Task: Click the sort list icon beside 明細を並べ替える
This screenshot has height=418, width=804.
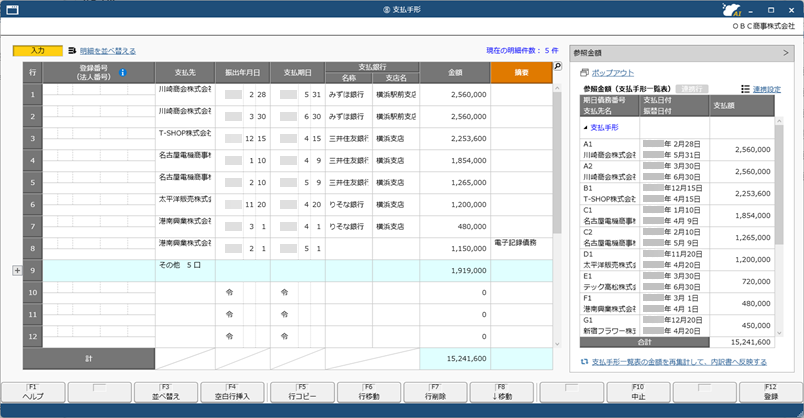Action: pos(72,51)
